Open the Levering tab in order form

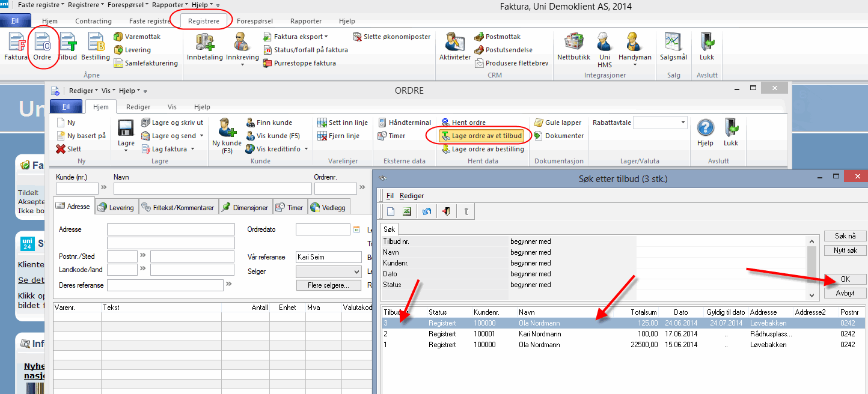click(x=117, y=207)
